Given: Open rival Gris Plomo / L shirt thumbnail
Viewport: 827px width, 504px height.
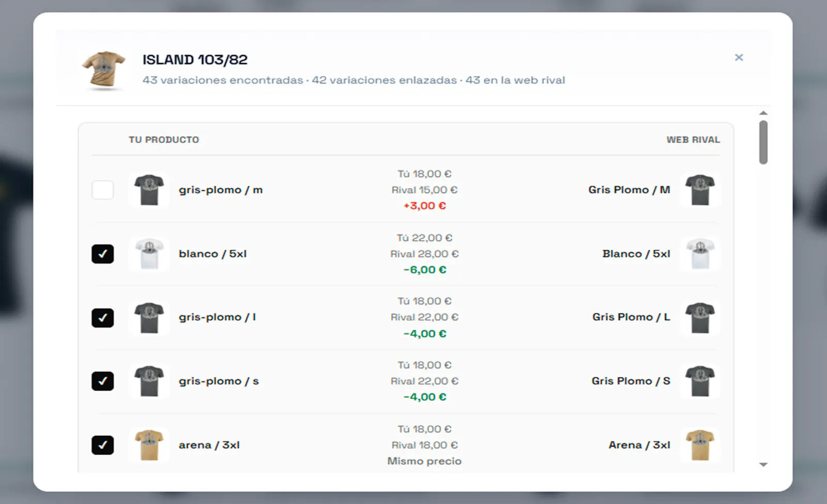Looking at the screenshot, I should coord(700,318).
